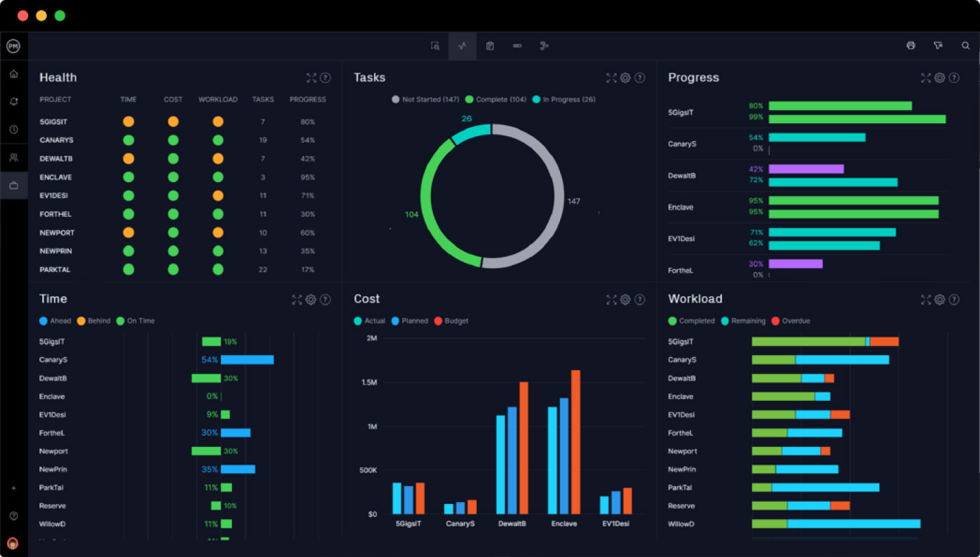This screenshot has height=557, width=980.
Task: Open filters with the funnel icon
Action: tap(938, 45)
